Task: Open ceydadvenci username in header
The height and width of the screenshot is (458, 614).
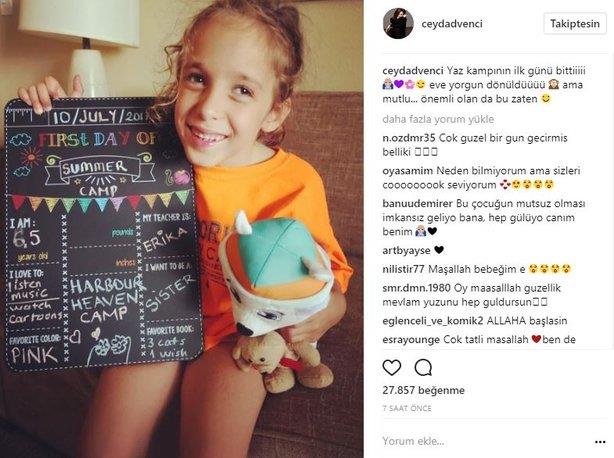Action: [x=452, y=23]
